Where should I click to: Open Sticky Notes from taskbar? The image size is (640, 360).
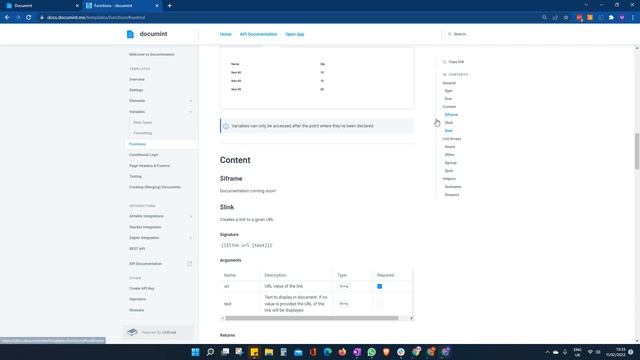click(254, 352)
